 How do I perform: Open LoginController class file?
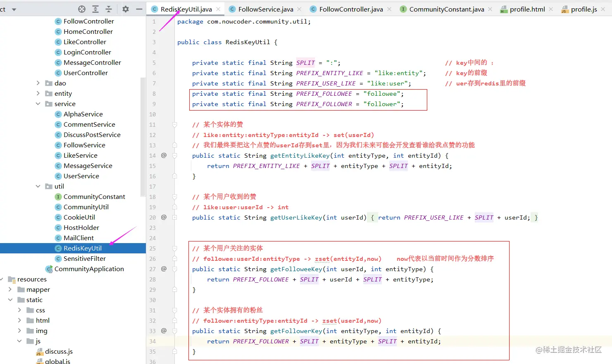click(87, 52)
